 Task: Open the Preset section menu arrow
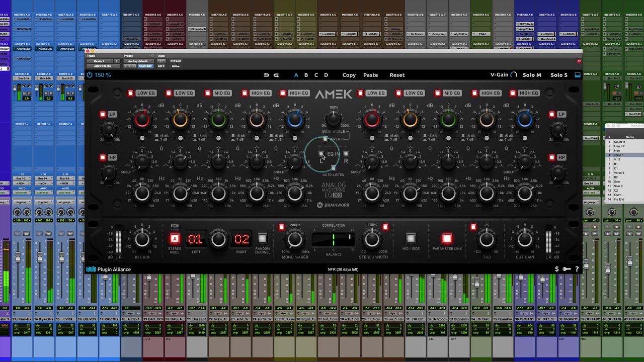[x=152, y=56]
